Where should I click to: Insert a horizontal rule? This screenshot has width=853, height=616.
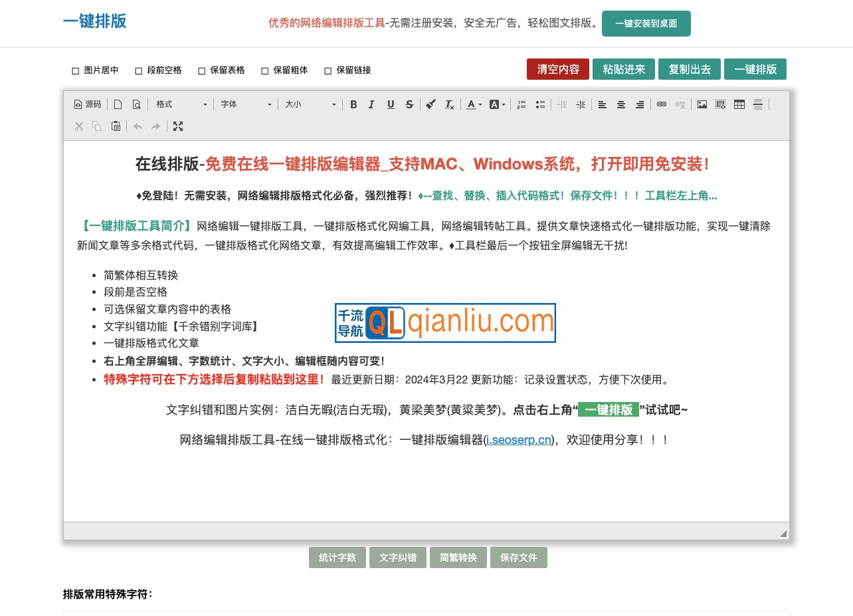click(757, 104)
